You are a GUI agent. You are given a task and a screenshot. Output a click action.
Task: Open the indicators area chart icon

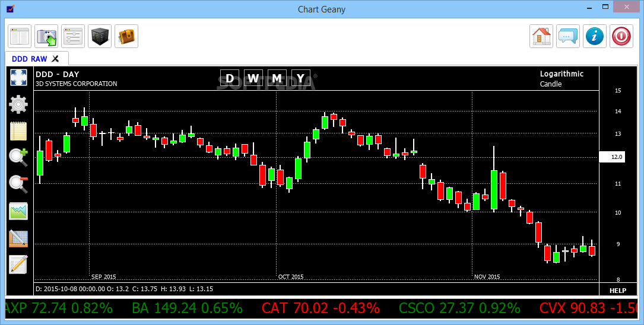tap(18, 211)
